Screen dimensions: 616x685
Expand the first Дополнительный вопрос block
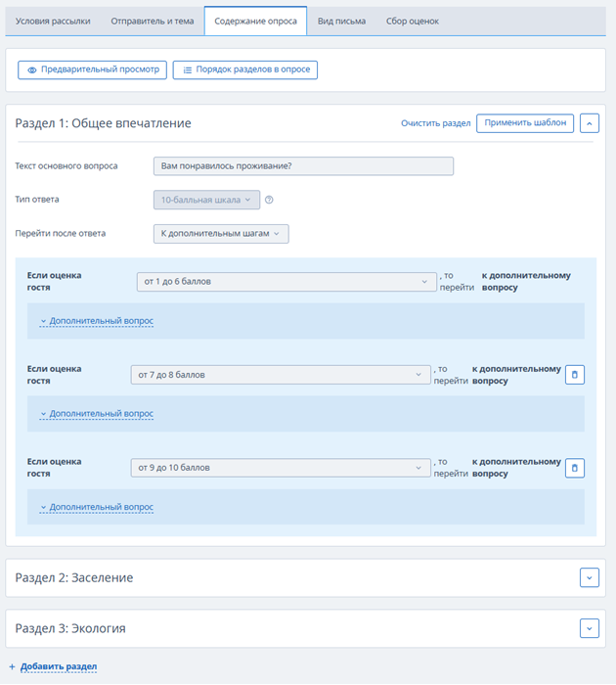[97, 321]
